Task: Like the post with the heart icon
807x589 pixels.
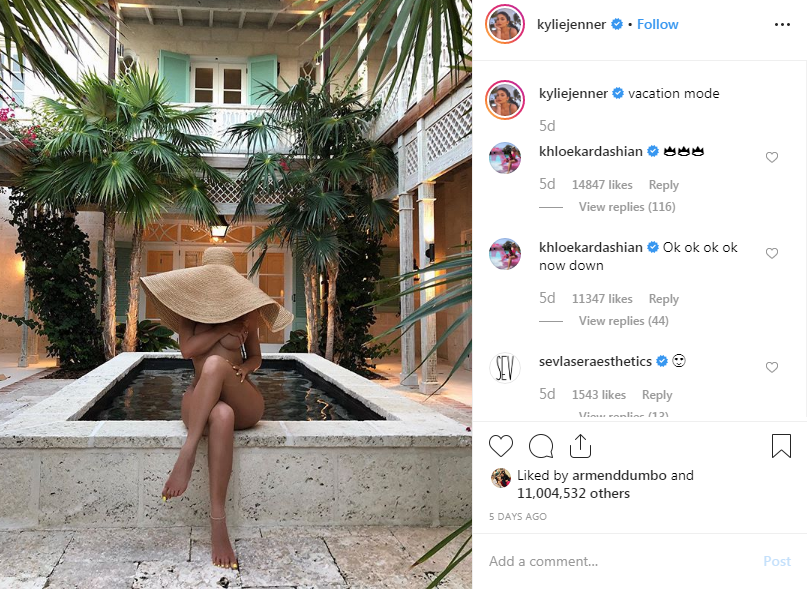Action: 501,446
